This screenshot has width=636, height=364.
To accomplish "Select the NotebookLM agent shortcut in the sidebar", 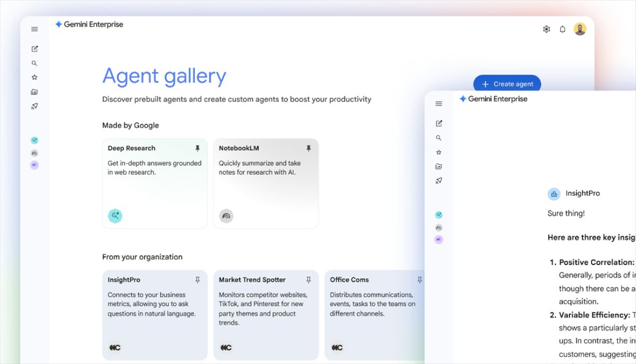I will point(34,153).
